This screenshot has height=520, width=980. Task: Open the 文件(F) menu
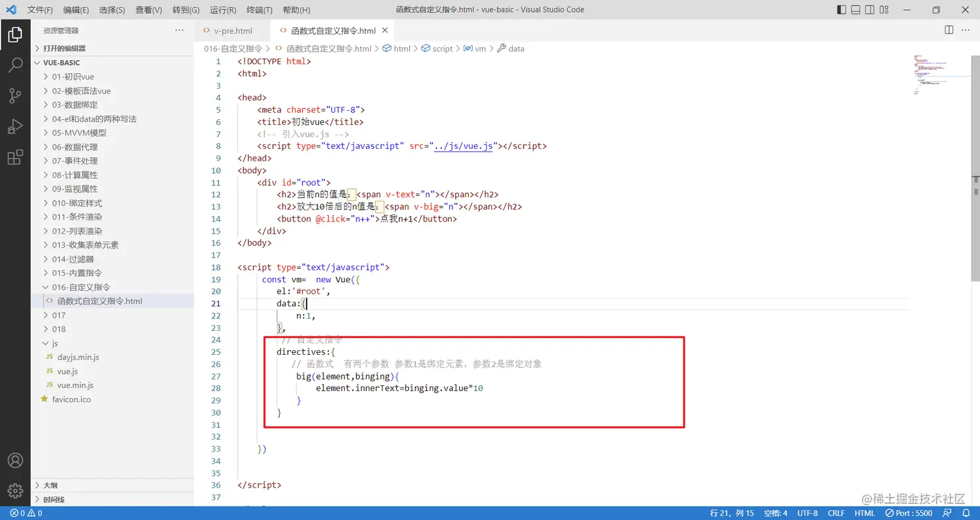click(40, 10)
